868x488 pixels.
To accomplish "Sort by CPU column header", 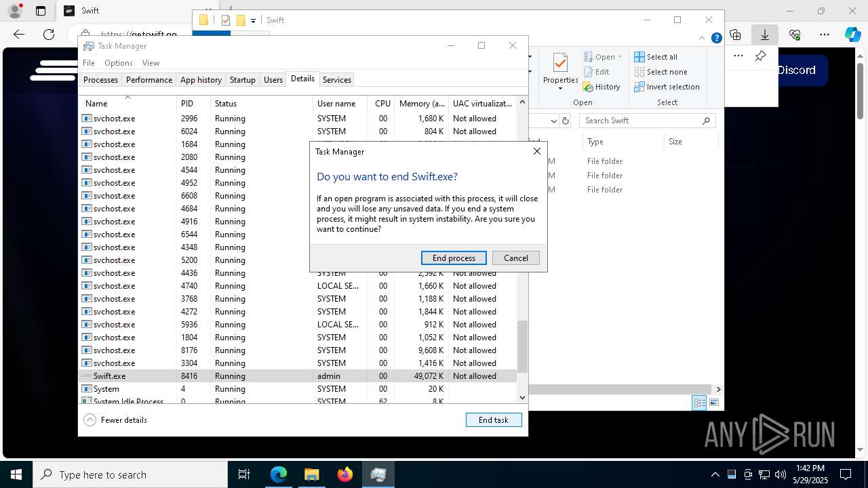I will [x=382, y=103].
